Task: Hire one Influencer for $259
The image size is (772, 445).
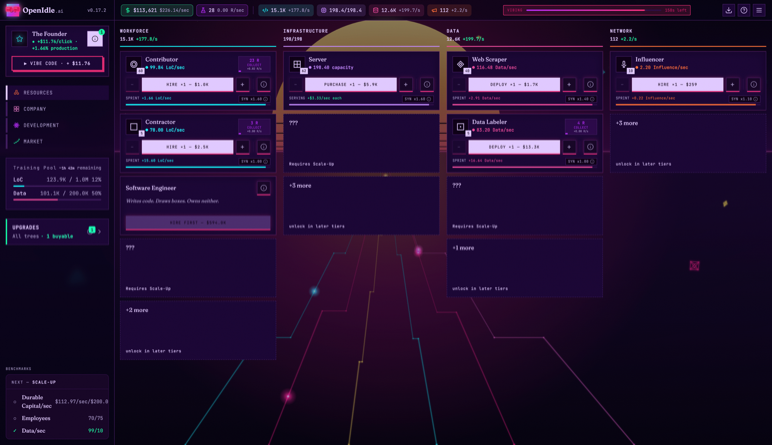Action: click(677, 85)
